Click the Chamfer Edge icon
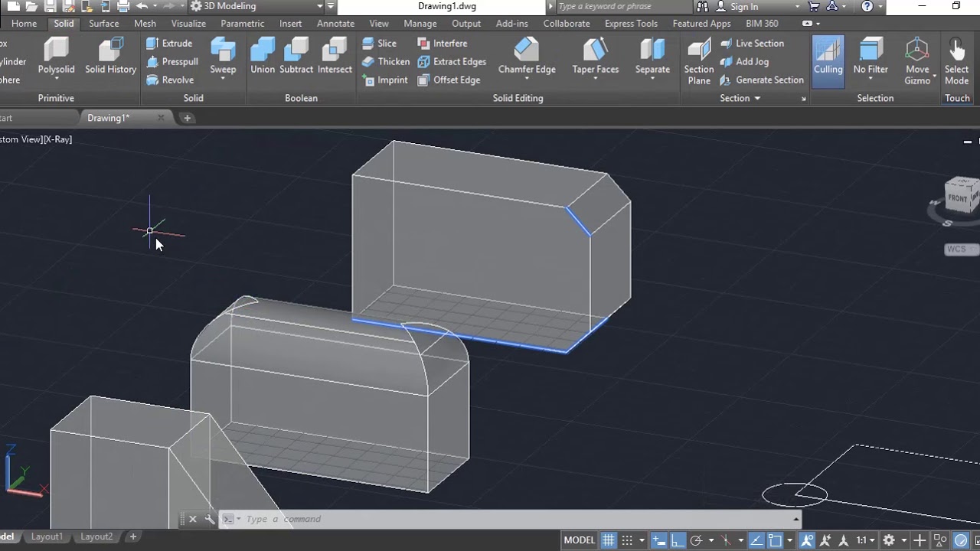 tap(527, 50)
